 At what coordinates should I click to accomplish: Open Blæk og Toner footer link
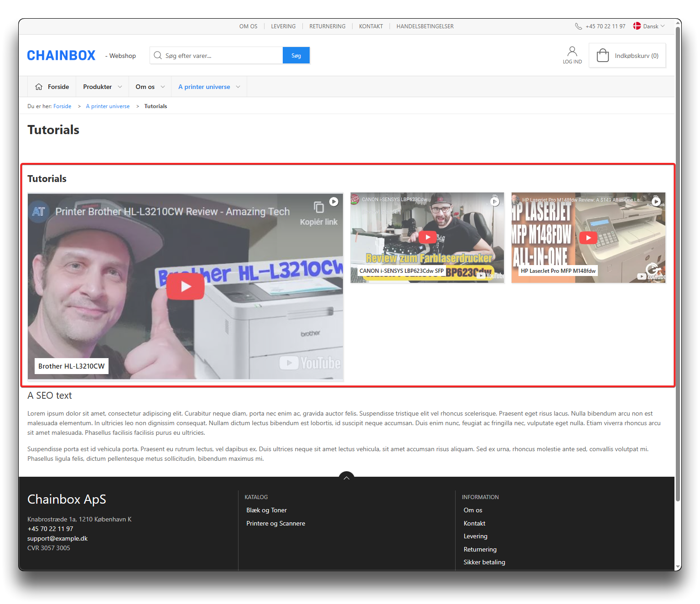pos(266,510)
